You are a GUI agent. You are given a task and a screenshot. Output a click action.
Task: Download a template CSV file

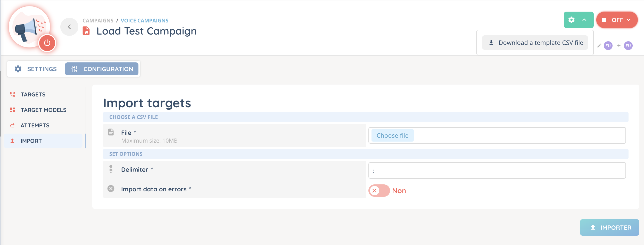[535, 43]
